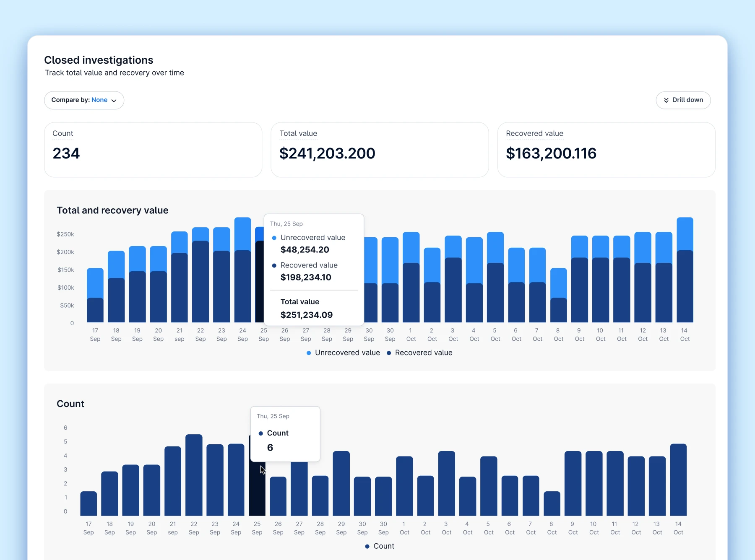Toggle Unrecovered value legend item
The width and height of the screenshot is (755, 560).
pos(343,353)
